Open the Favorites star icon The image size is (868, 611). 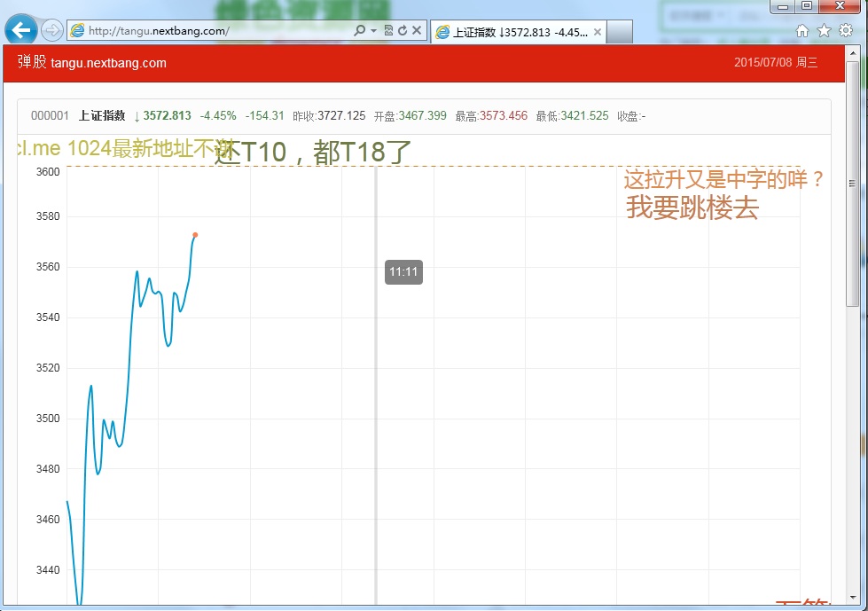[x=824, y=31]
